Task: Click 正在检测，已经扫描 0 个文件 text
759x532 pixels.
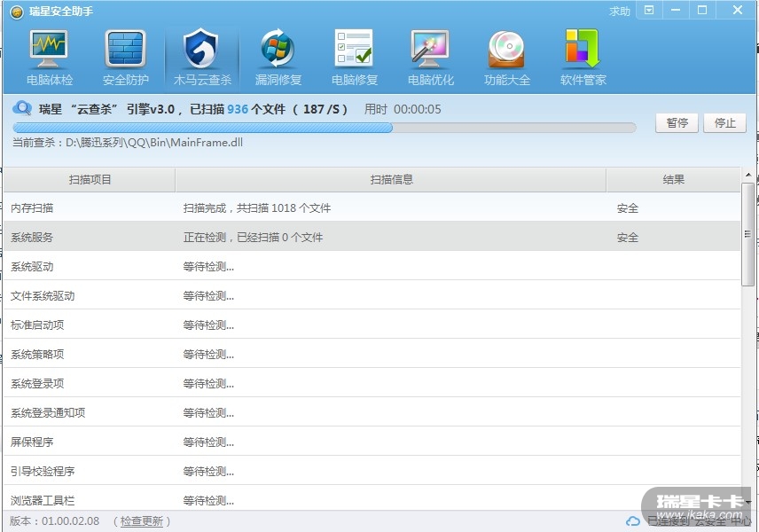Action: (253, 238)
